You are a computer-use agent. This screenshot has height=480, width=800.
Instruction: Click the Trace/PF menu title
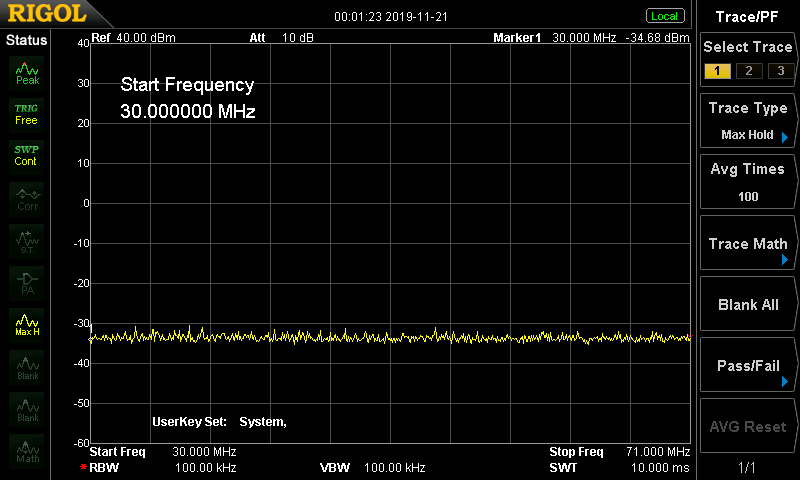pyautogui.click(x=747, y=16)
